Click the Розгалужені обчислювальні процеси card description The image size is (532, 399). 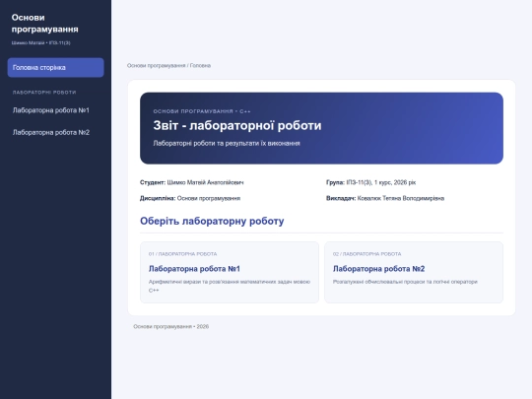(405, 282)
